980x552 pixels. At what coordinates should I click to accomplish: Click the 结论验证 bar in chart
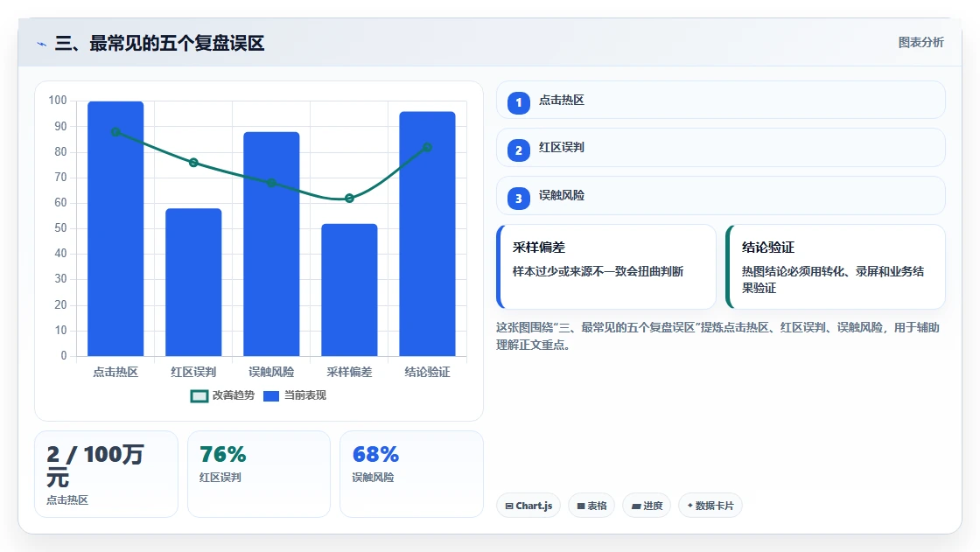point(428,234)
